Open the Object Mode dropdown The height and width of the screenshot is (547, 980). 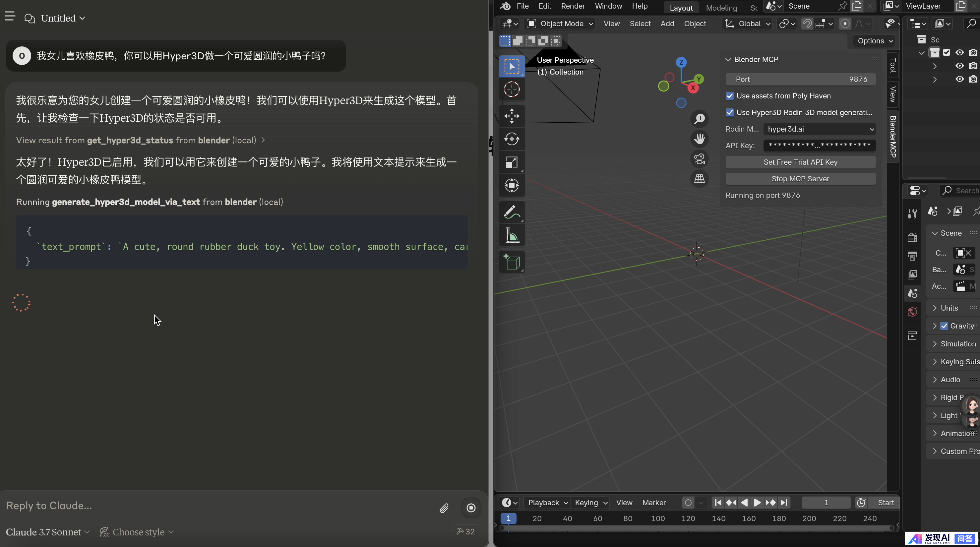click(x=560, y=24)
